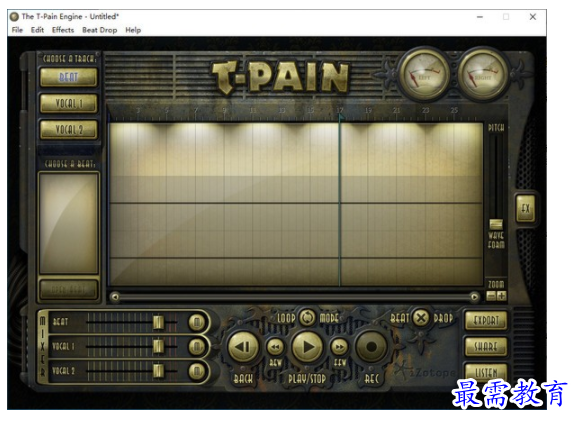Open the Effects menu
The image size is (576, 425).
[63, 30]
